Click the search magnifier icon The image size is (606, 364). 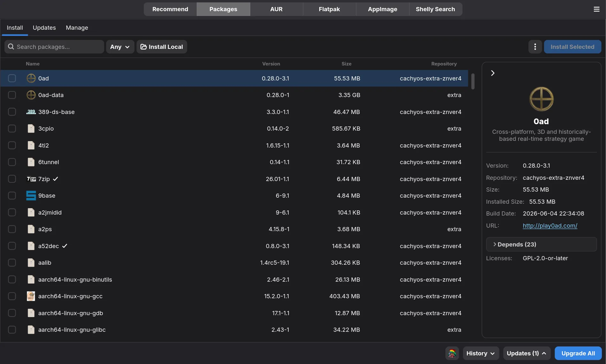[x=11, y=47]
